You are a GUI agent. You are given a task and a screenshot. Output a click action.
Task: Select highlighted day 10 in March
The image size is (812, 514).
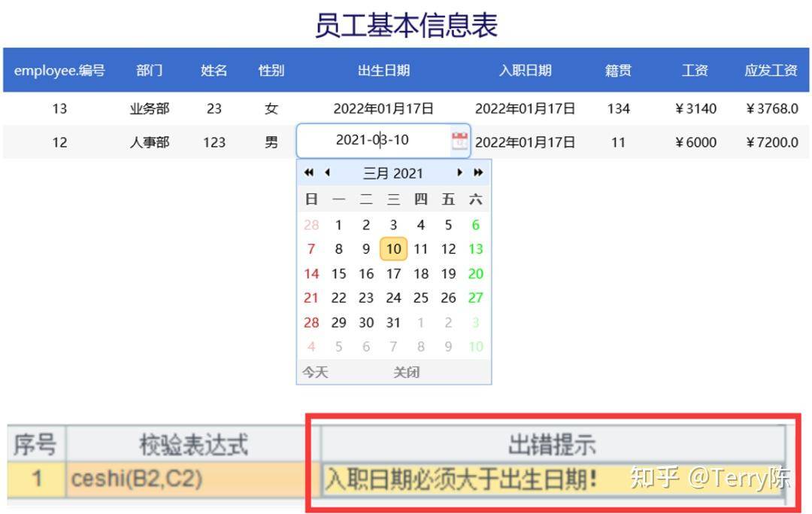pos(393,249)
